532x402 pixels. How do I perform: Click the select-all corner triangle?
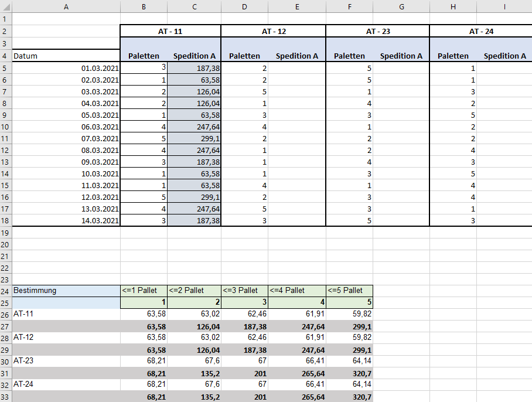pyautogui.click(x=6, y=7)
